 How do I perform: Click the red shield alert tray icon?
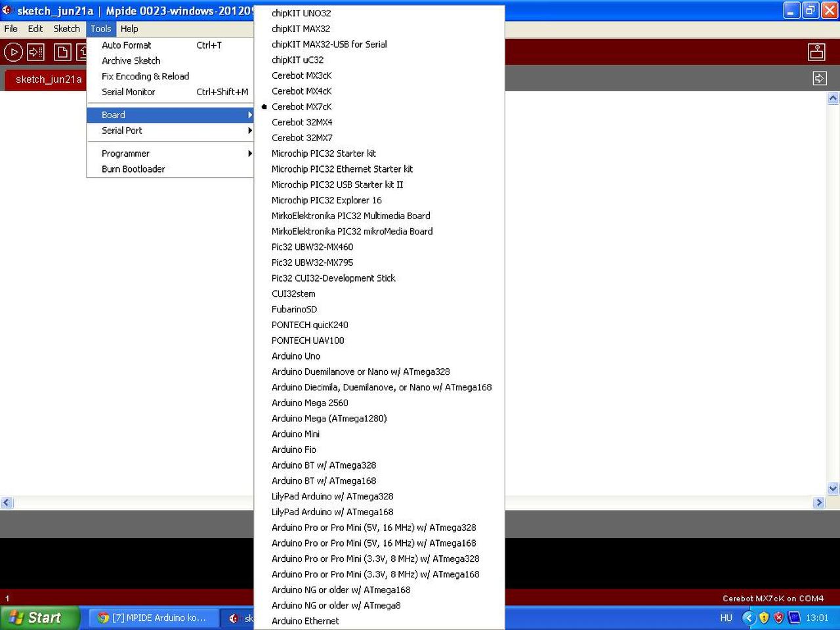[x=778, y=618]
